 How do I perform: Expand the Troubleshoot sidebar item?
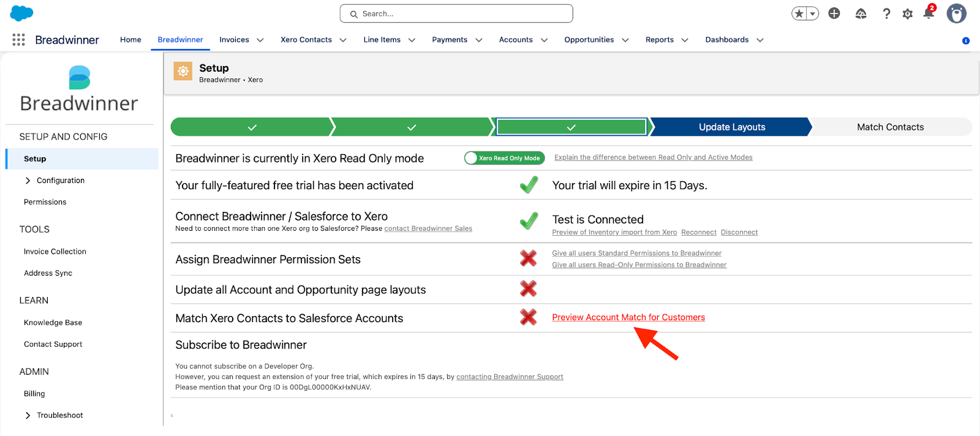(28, 415)
